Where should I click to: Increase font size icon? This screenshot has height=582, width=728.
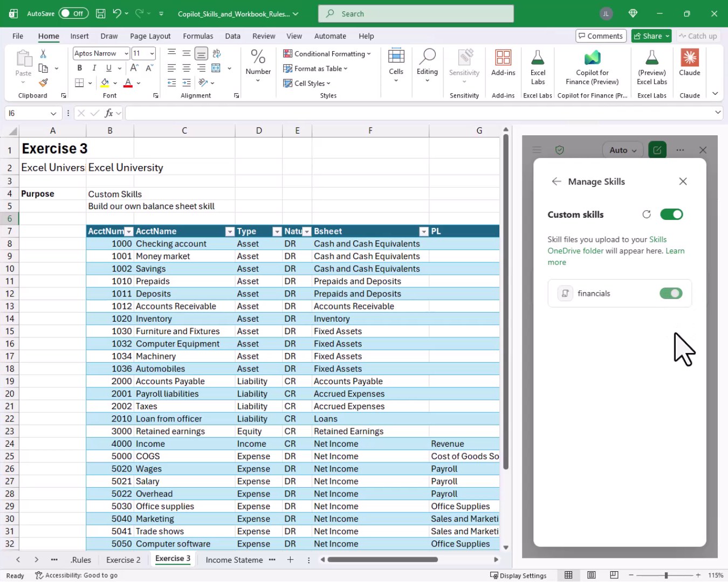pos(134,68)
